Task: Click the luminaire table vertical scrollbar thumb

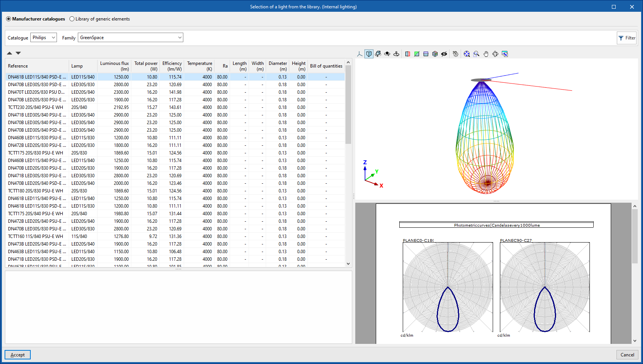Action: point(348,104)
